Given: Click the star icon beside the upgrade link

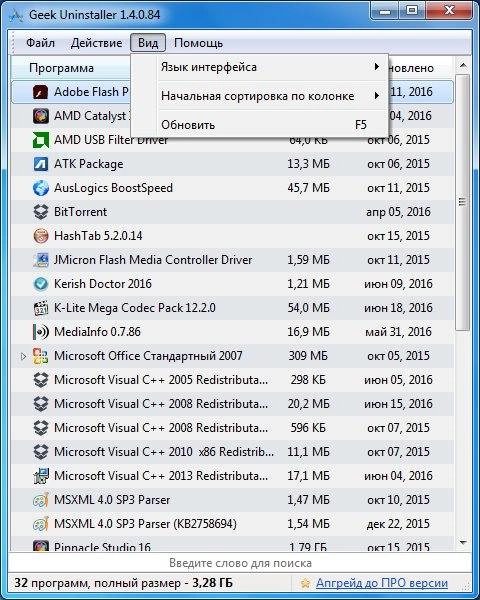Looking at the screenshot, I should tap(305, 583).
